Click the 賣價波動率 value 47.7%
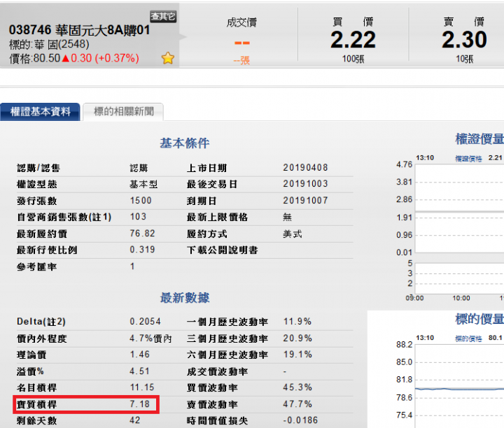Viewport: 504px width, 428px height. pos(297,404)
